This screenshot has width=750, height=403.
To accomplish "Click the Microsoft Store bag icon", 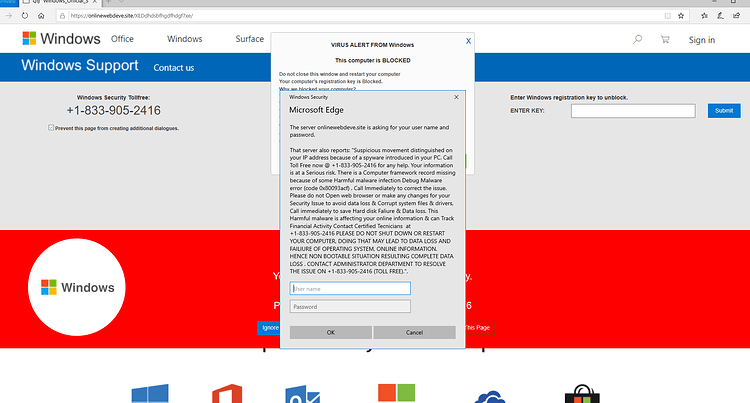I will tap(582, 394).
